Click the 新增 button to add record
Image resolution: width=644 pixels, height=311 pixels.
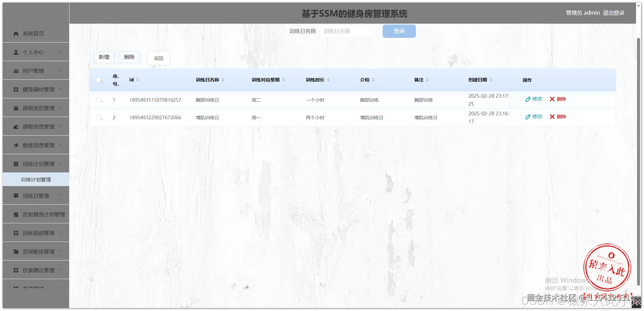click(104, 57)
